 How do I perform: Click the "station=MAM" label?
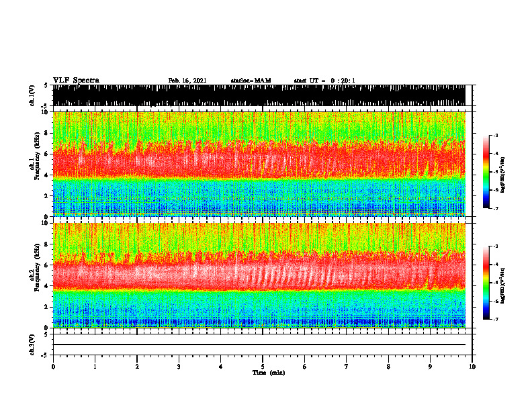(x=251, y=81)
